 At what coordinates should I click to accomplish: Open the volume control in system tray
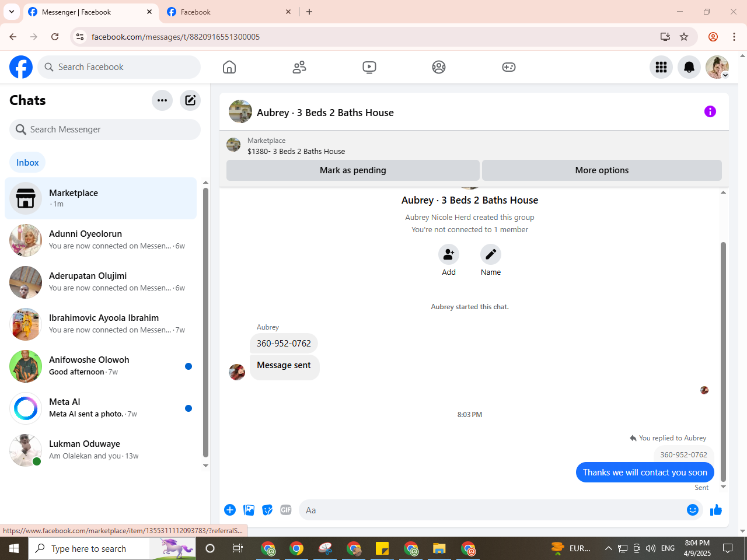click(x=651, y=548)
